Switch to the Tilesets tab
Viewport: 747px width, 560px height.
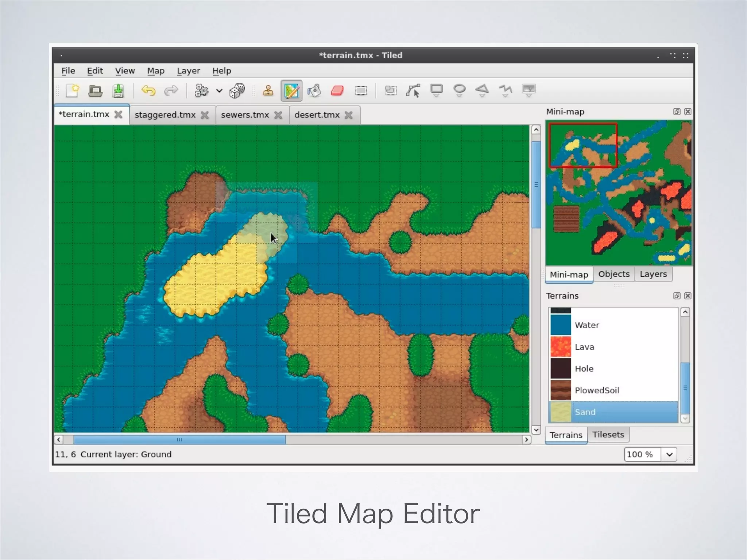608,435
